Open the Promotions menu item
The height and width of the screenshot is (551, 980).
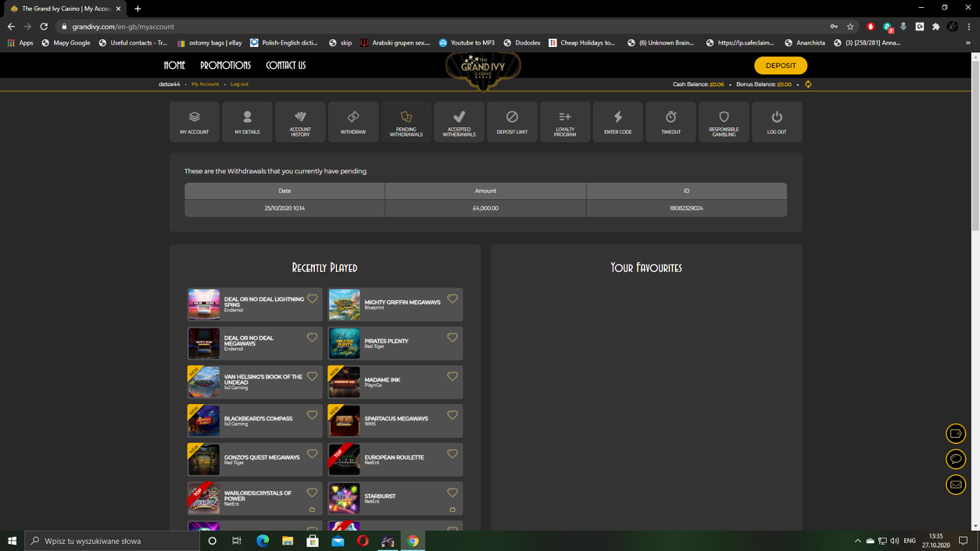(x=225, y=65)
